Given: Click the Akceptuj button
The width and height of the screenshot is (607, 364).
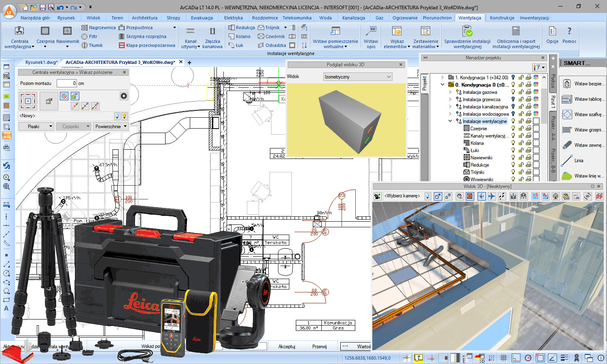Looking at the screenshot, I should point(287,347).
